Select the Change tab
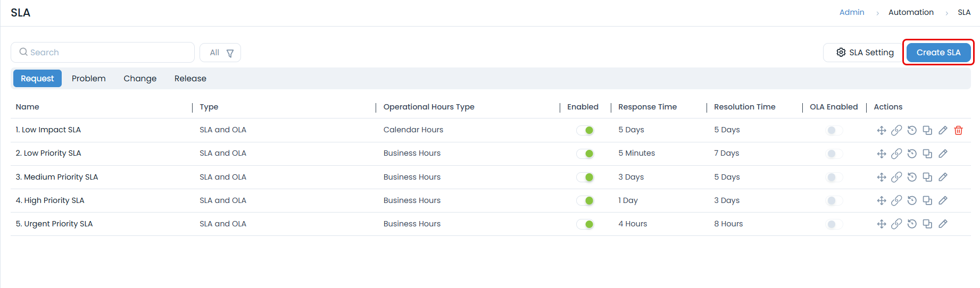This screenshot has height=288, width=980. [140, 79]
